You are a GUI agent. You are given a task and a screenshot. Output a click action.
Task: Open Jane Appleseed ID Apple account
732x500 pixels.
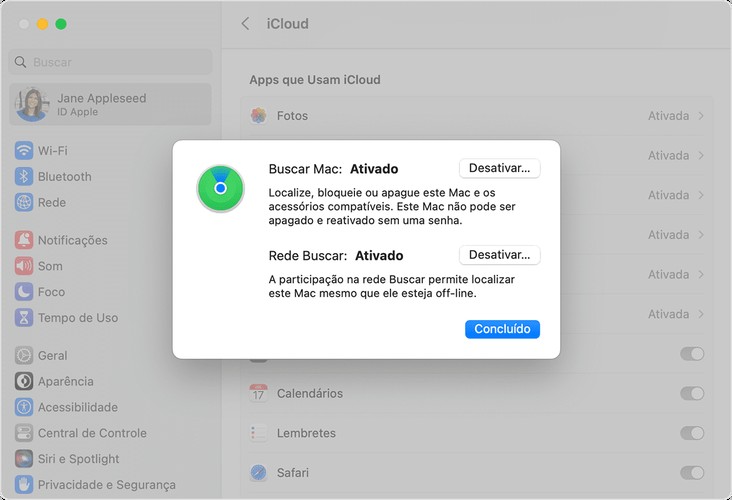(x=110, y=105)
